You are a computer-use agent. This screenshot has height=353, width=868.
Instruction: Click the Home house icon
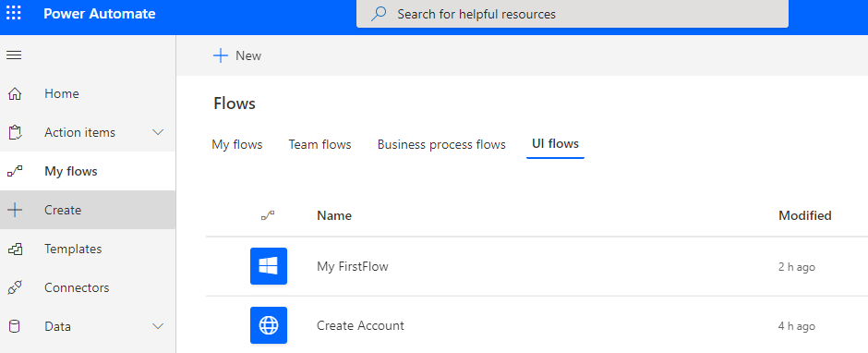pos(15,93)
